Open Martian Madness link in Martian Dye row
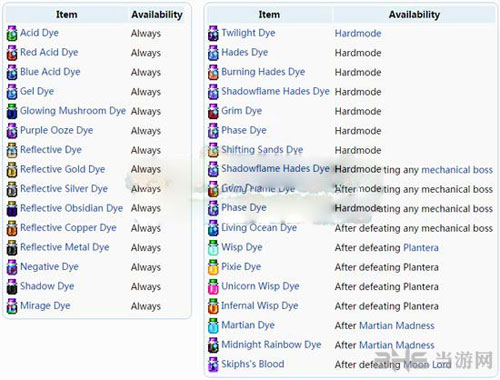This screenshot has height=380, width=500. click(x=397, y=326)
